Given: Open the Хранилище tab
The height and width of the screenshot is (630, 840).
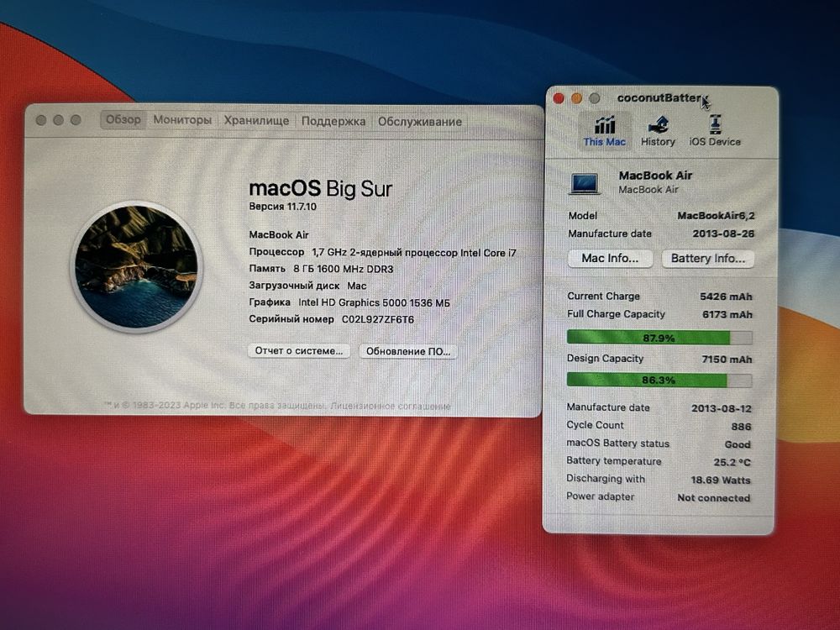Looking at the screenshot, I should pos(256,120).
